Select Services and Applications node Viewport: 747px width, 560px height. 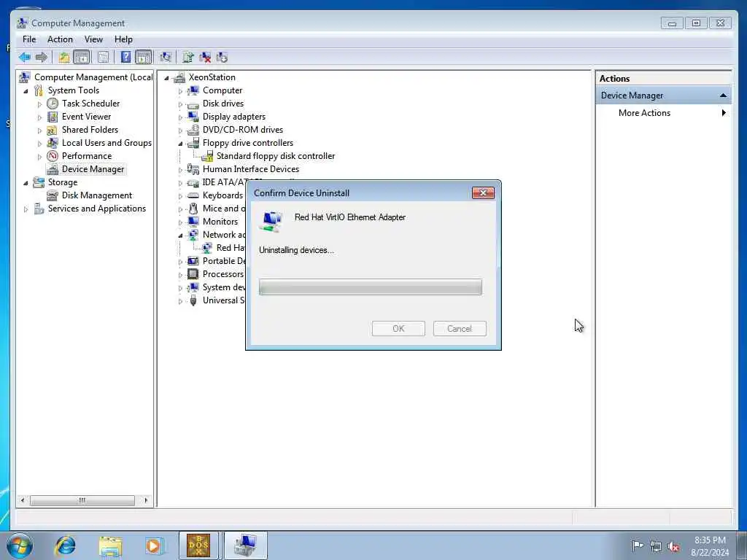point(97,209)
